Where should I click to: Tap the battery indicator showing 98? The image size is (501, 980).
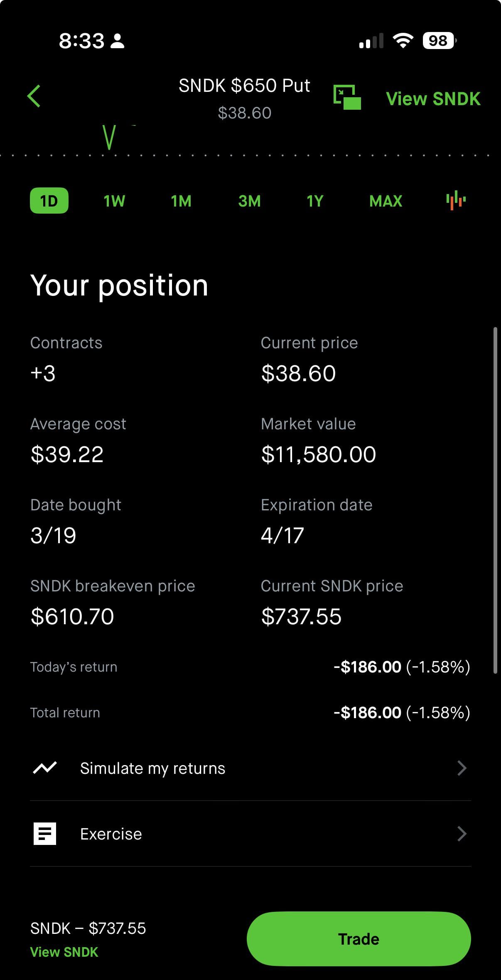[439, 41]
